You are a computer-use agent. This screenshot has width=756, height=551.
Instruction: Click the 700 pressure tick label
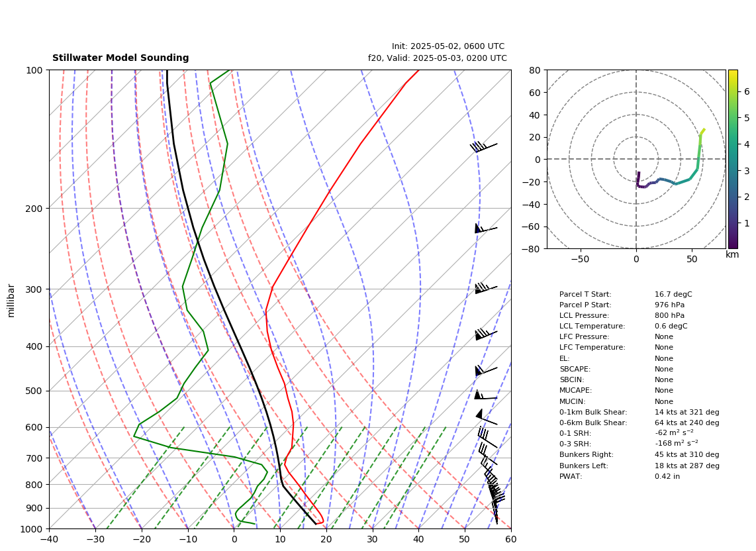pyautogui.click(x=34, y=458)
